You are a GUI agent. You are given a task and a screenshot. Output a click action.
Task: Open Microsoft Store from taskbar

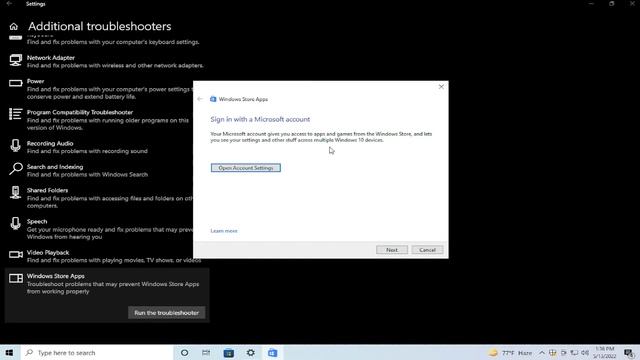coord(229,353)
